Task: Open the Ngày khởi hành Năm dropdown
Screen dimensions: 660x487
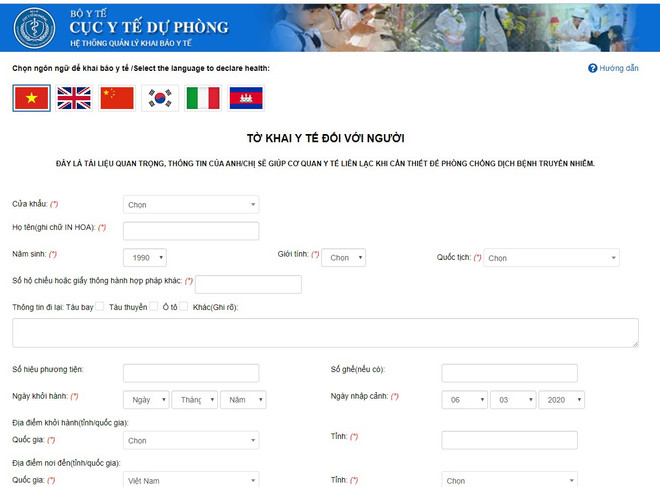Action: click(243, 400)
